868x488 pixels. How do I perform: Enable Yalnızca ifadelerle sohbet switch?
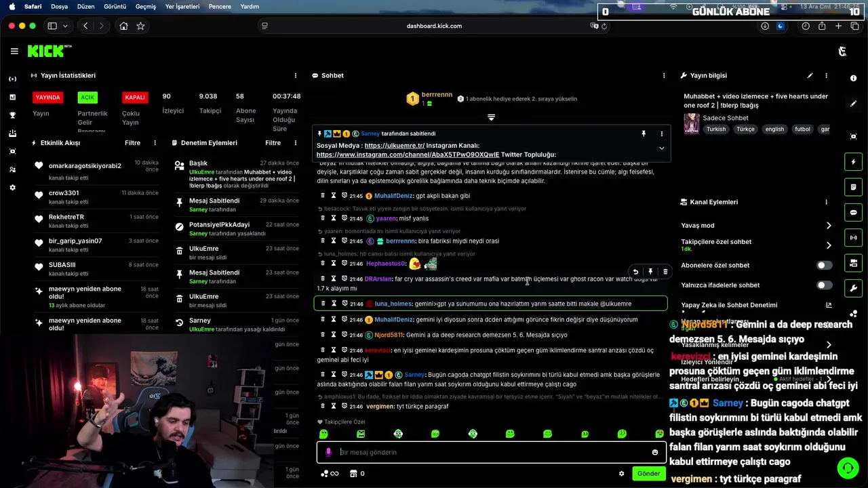click(x=825, y=285)
